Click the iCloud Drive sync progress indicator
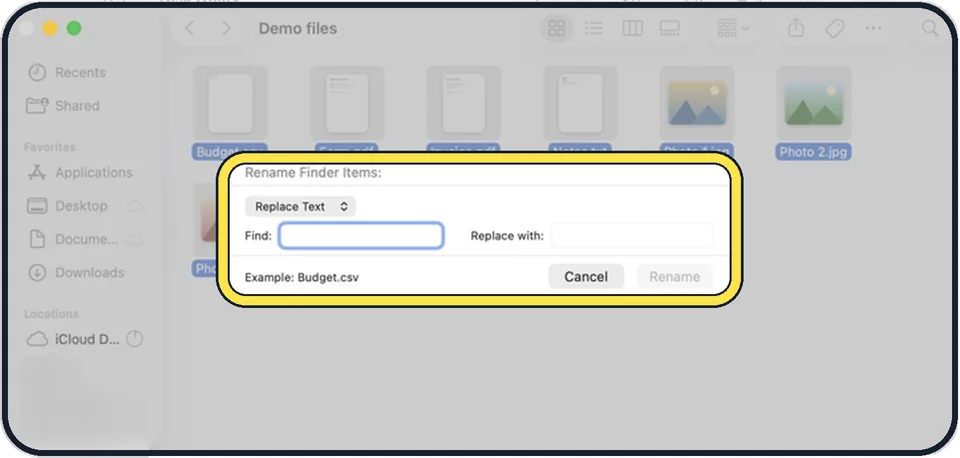Image resolution: width=960 pixels, height=458 pixels. point(134,339)
